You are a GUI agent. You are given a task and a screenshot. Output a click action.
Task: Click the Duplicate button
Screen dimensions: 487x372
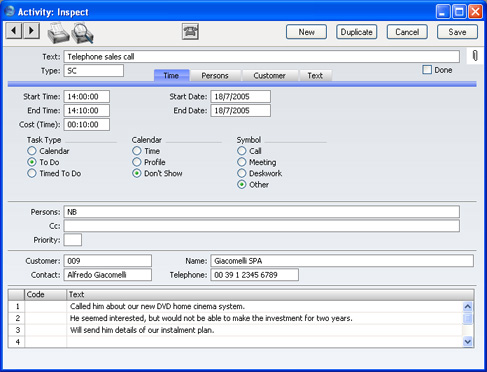[x=356, y=32]
